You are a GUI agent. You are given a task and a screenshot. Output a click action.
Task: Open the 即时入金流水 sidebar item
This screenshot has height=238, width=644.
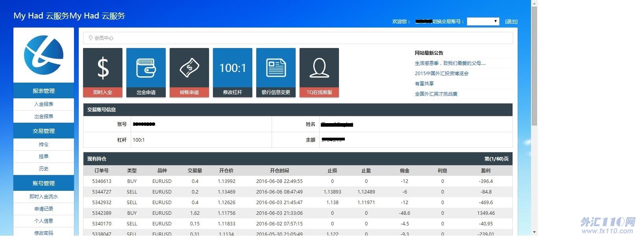(x=44, y=197)
